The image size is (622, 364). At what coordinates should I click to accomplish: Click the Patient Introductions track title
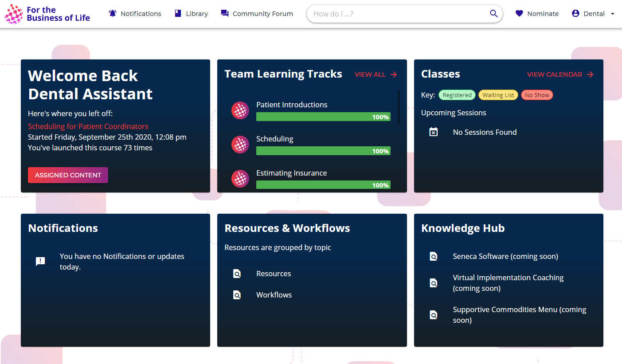click(x=292, y=105)
